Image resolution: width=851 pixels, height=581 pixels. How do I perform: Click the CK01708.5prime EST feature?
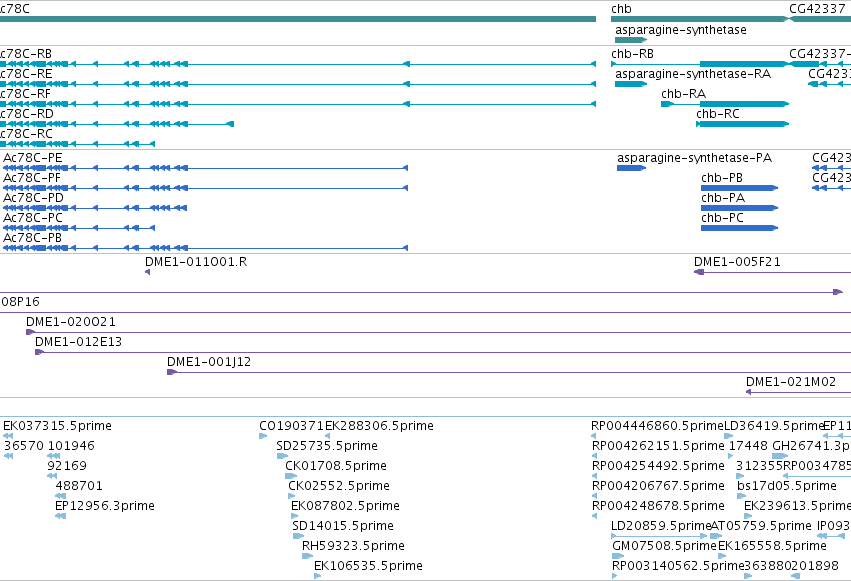(x=291, y=476)
